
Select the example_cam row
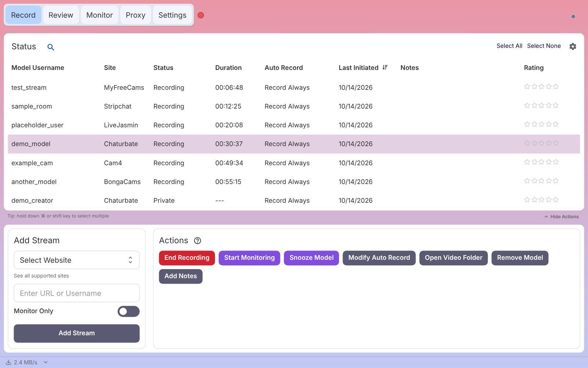point(294,163)
